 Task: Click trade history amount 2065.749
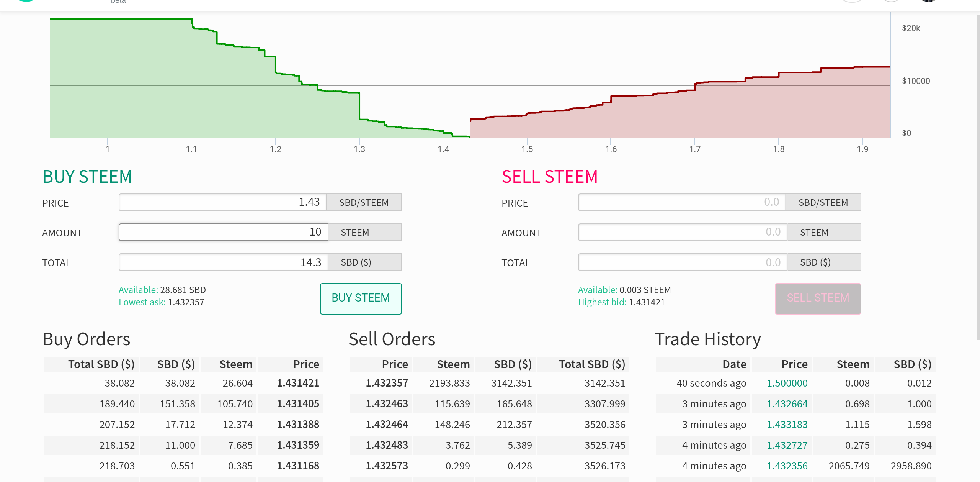[x=849, y=466]
